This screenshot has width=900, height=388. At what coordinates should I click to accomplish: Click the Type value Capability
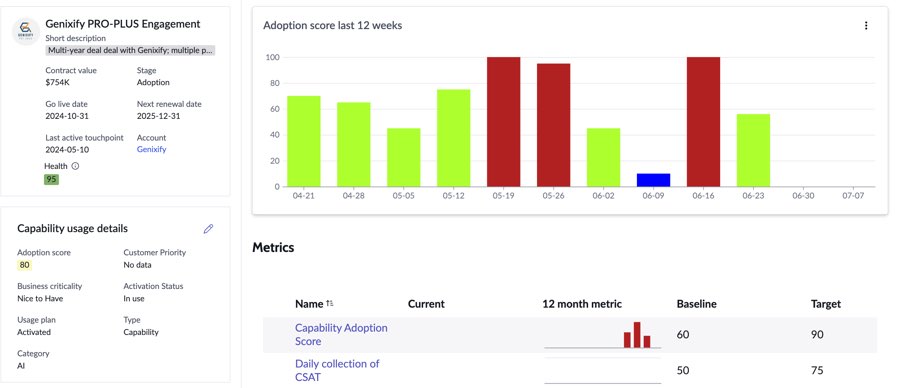141,332
